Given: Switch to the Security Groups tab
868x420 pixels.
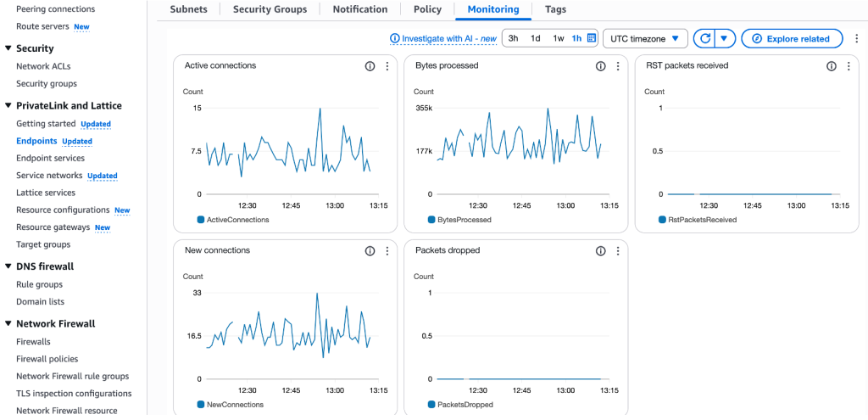Looking at the screenshot, I should (x=270, y=9).
